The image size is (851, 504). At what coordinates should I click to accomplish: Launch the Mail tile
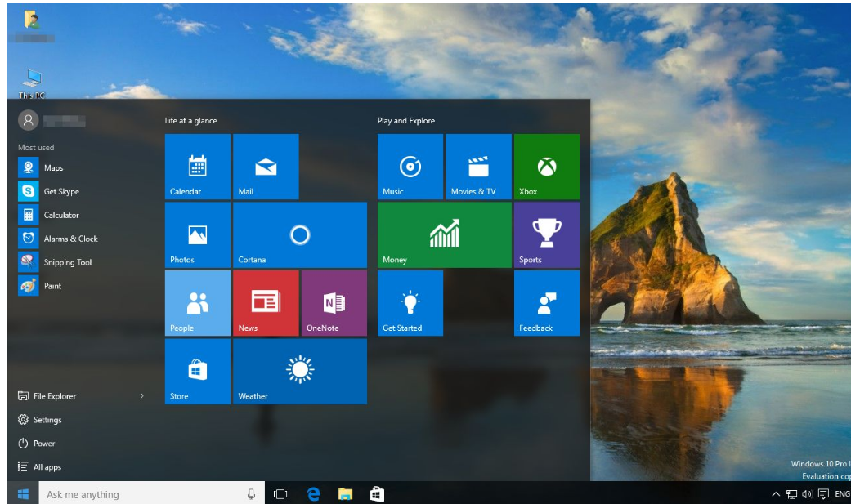point(266,167)
